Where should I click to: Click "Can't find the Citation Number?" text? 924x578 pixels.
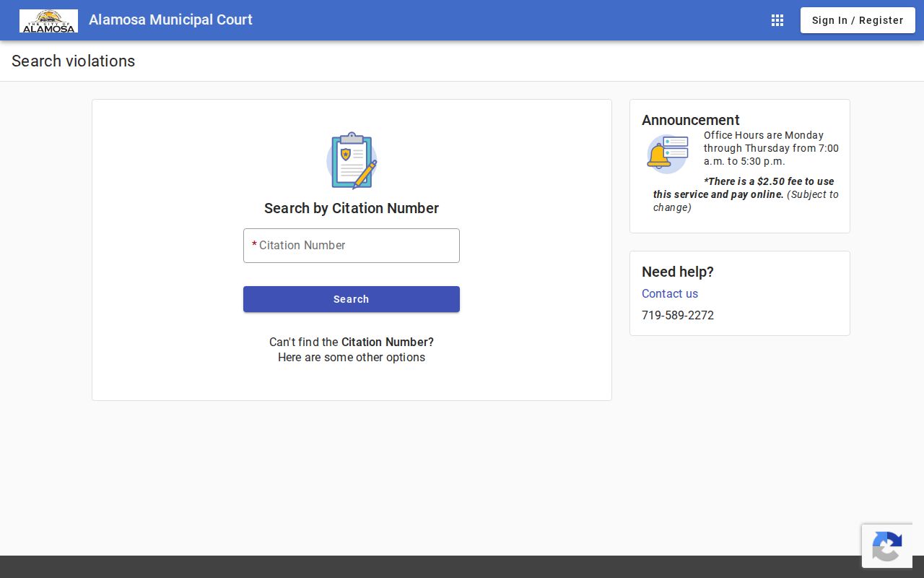click(352, 342)
